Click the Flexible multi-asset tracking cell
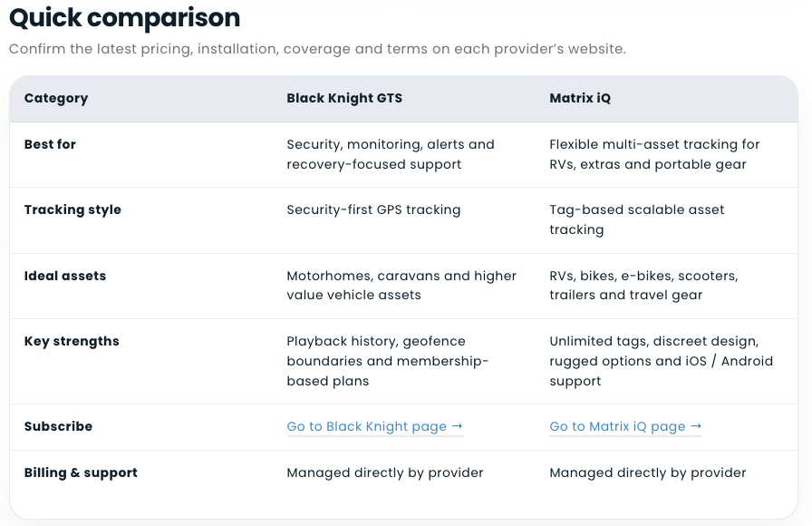This screenshot has width=812, height=526. pyautogui.click(x=654, y=154)
